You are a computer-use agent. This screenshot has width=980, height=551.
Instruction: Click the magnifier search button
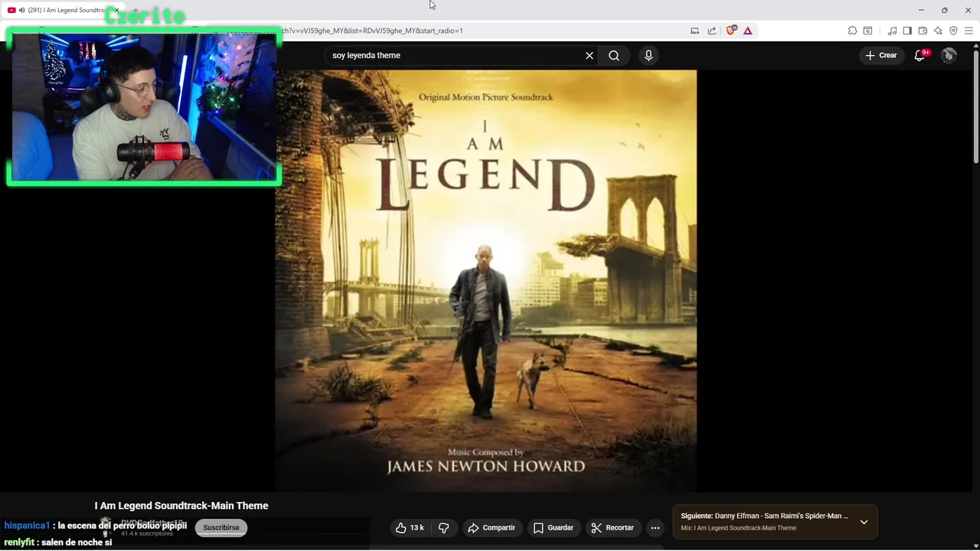614,55
